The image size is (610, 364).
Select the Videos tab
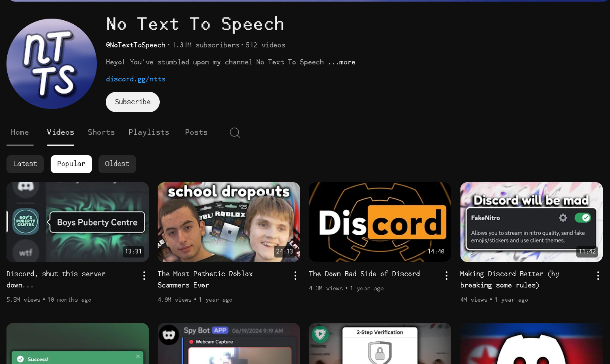point(60,132)
